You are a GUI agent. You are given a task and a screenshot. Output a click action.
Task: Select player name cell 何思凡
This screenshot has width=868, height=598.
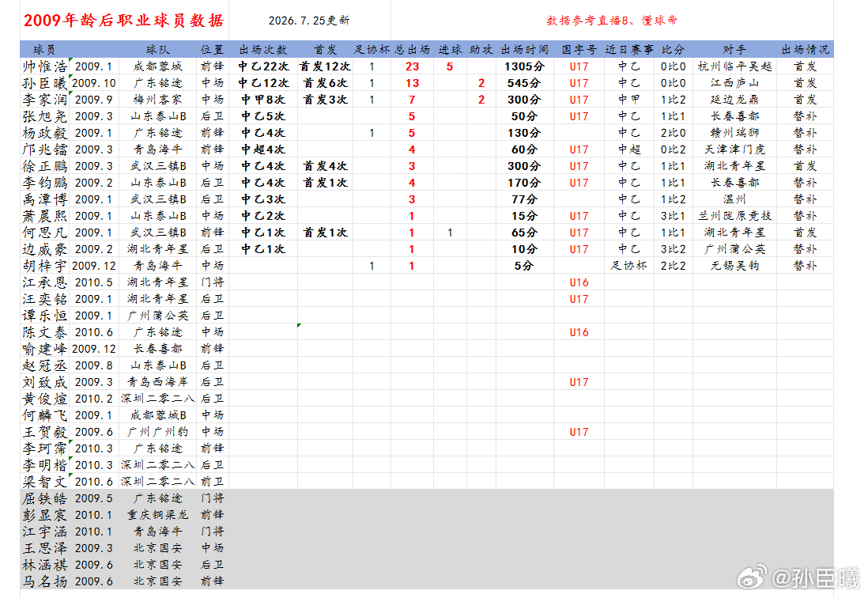45,233
